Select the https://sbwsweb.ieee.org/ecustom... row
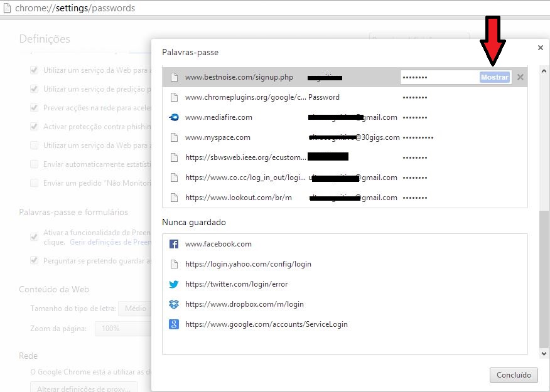550x392 pixels. click(x=345, y=157)
